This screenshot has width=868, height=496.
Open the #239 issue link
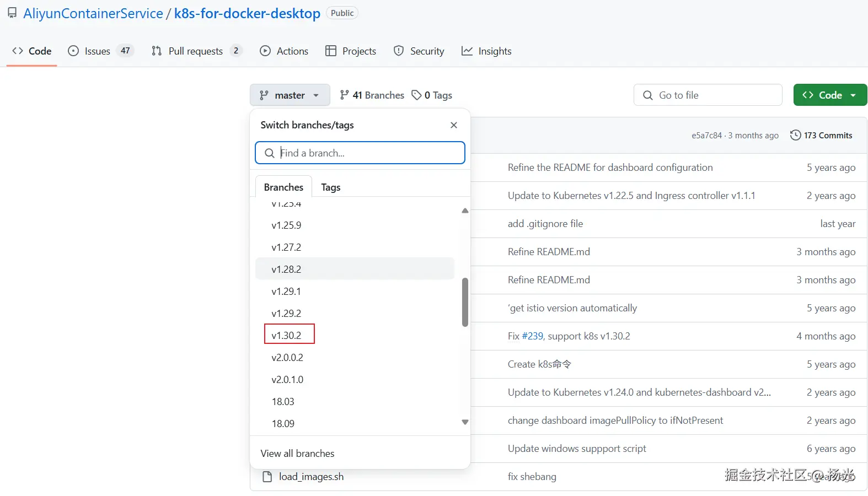[x=532, y=336]
